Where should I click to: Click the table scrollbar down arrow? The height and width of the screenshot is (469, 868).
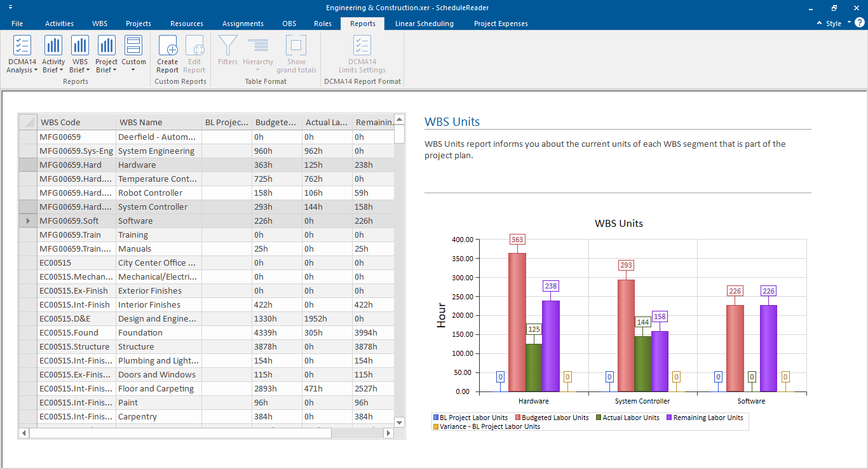(x=399, y=421)
